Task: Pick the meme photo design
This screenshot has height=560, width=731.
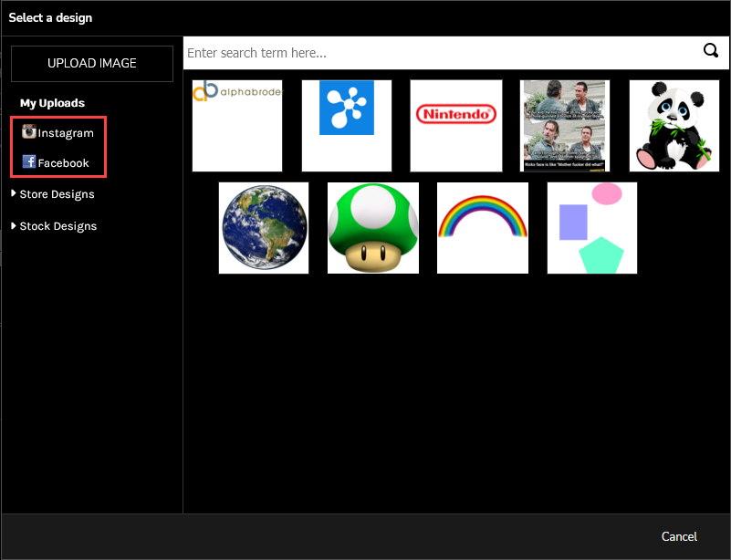Action: coord(565,126)
